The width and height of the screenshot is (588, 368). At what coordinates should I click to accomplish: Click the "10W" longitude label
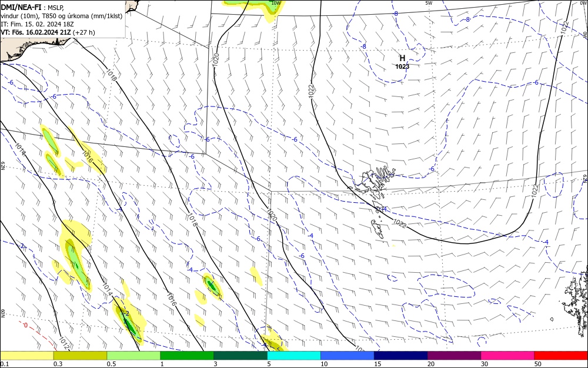pos(276,3)
